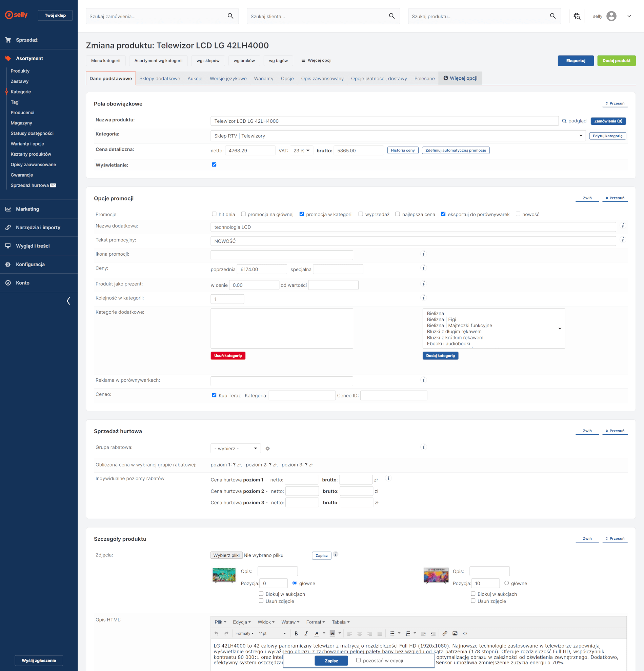Open the Tabela editor menu
The image size is (644, 671).
tap(341, 622)
